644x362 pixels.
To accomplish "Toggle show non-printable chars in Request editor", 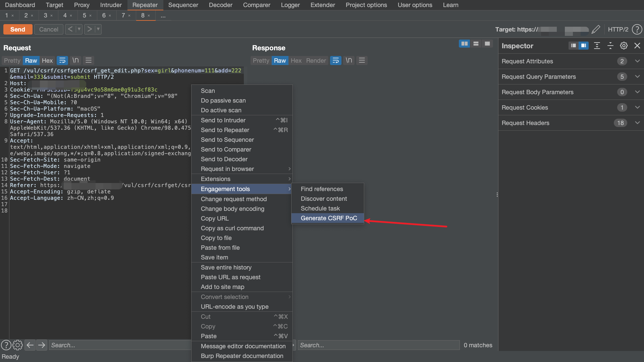I will [x=75, y=60].
